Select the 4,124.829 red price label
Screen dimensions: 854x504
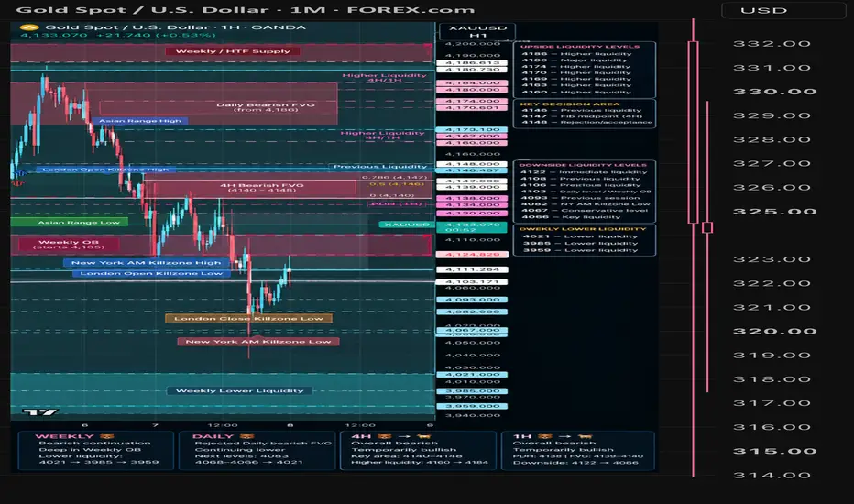point(472,255)
